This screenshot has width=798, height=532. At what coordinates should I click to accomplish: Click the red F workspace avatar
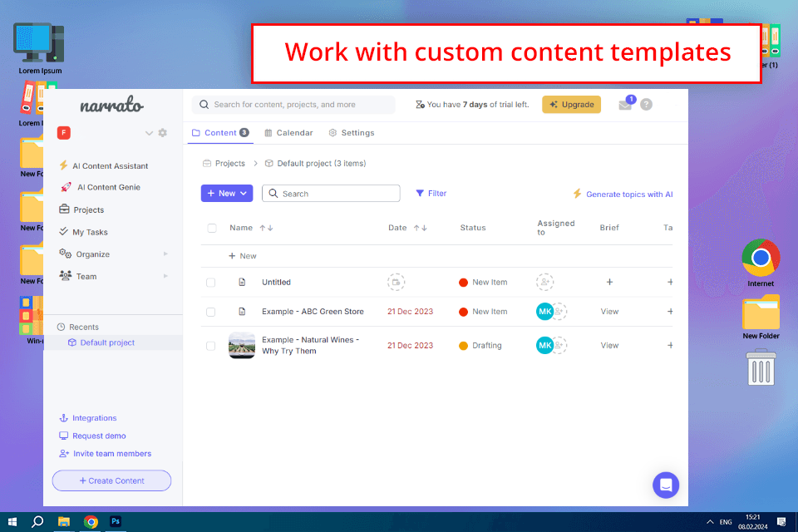click(64, 133)
